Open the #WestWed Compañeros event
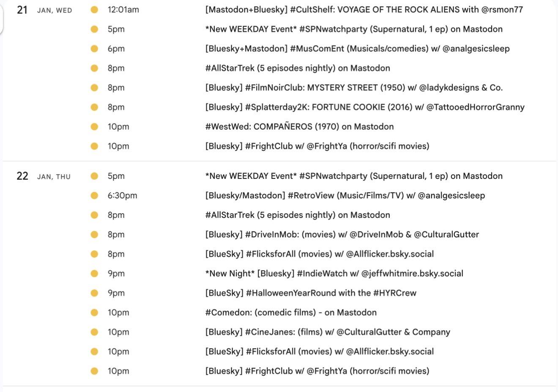 pyautogui.click(x=299, y=126)
